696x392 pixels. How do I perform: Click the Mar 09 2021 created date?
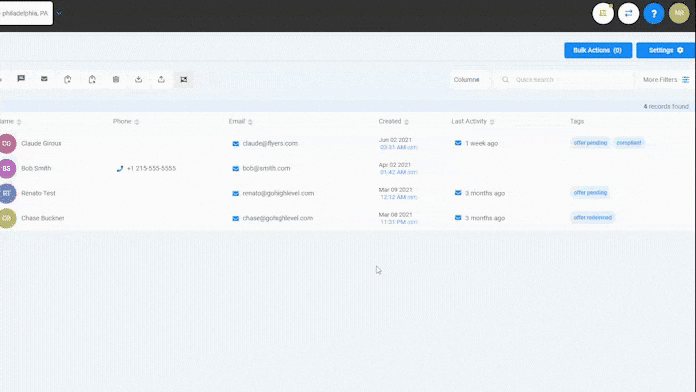(395, 190)
